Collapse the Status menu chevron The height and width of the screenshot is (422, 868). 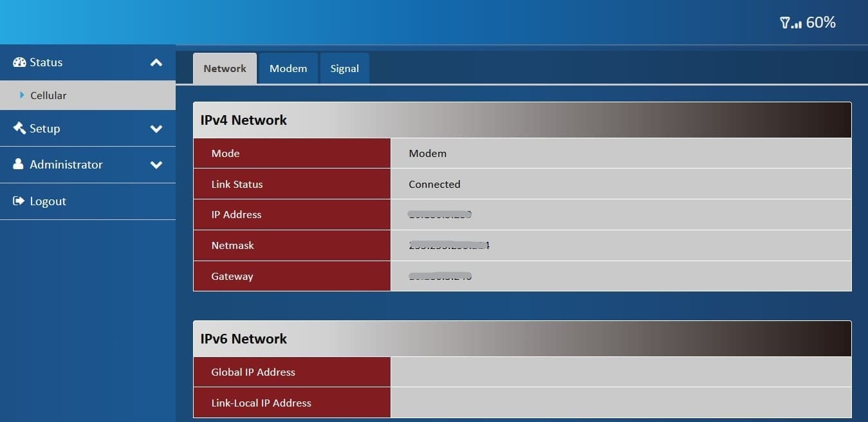pyautogui.click(x=156, y=62)
